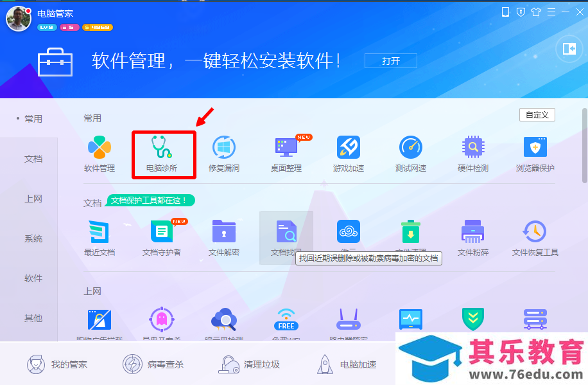Open the 修复漏洞 tool
This screenshot has height=385, width=588.
[224, 154]
